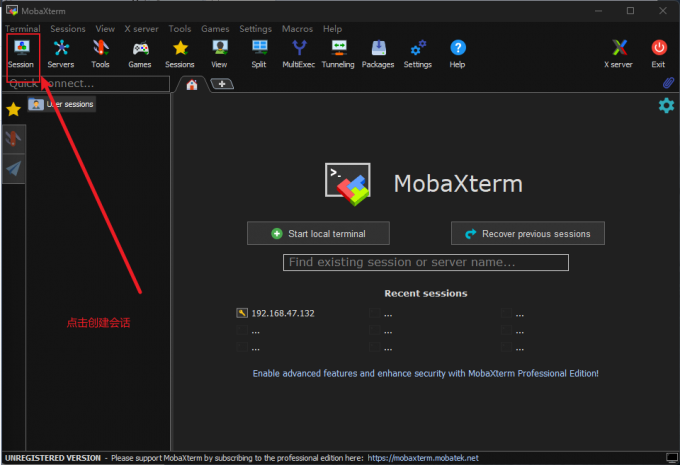Maximize the MobaXterm window
The height and width of the screenshot is (465, 680).
pos(631,10)
